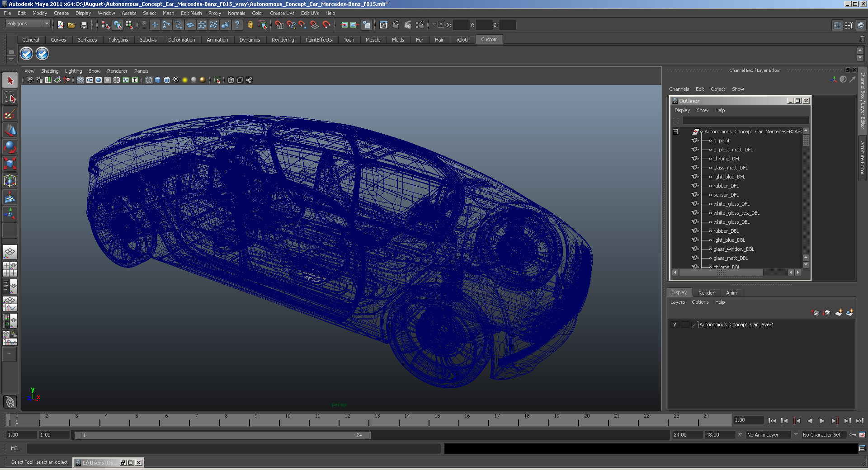Open the Render layer tab

[706, 293]
